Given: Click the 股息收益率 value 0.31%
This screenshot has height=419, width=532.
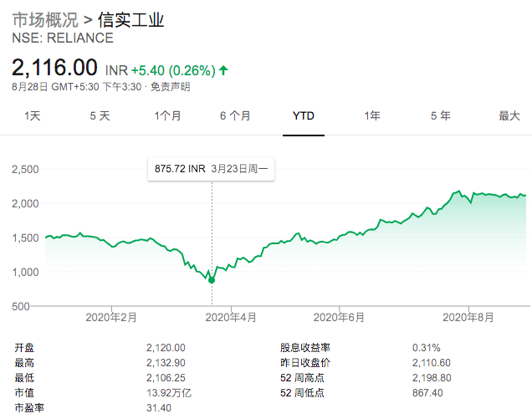Looking at the screenshot, I should [426, 348].
